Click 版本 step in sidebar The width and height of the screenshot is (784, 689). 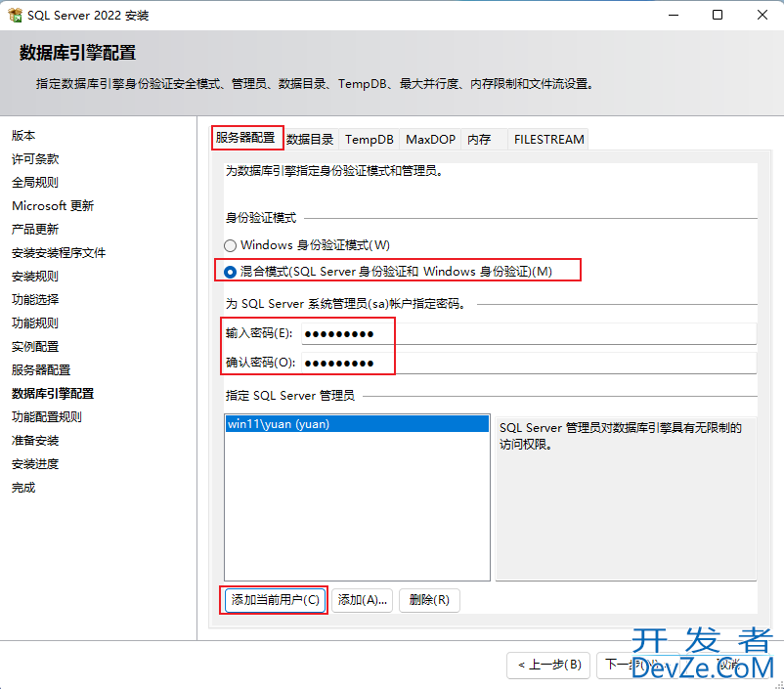point(23,136)
